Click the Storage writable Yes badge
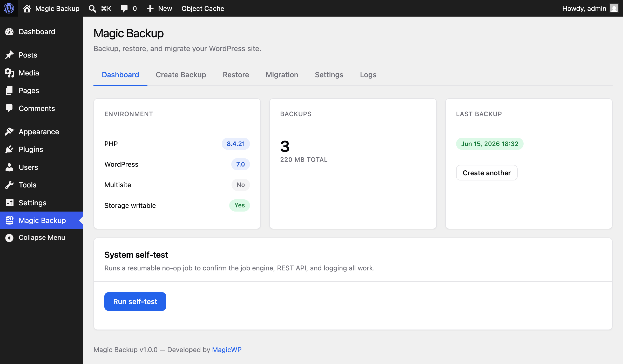The width and height of the screenshot is (623, 364). pyautogui.click(x=240, y=205)
